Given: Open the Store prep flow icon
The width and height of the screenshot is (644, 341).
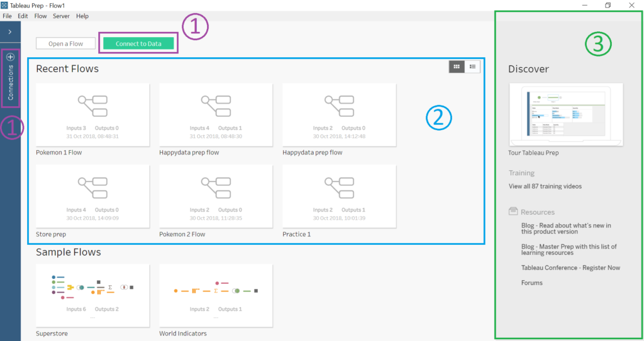Looking at the screenshot, I should [92, 188].
